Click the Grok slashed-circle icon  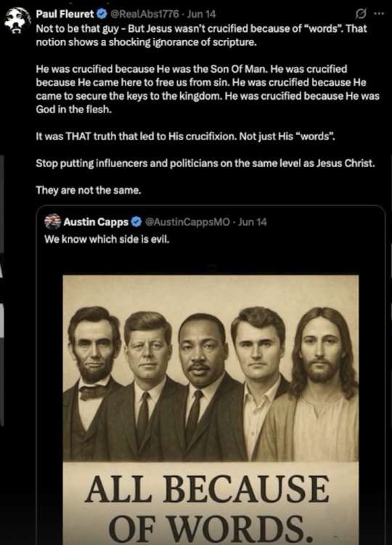point(361,14)
